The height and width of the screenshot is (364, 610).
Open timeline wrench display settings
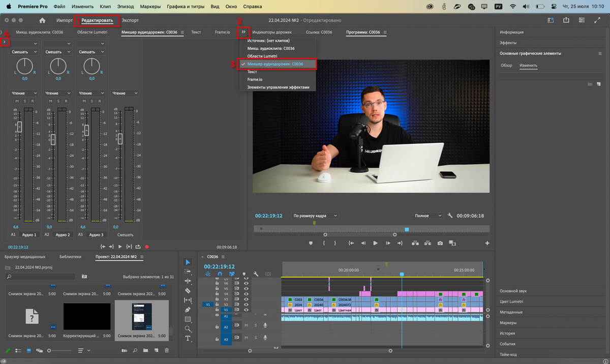[256, 274]
